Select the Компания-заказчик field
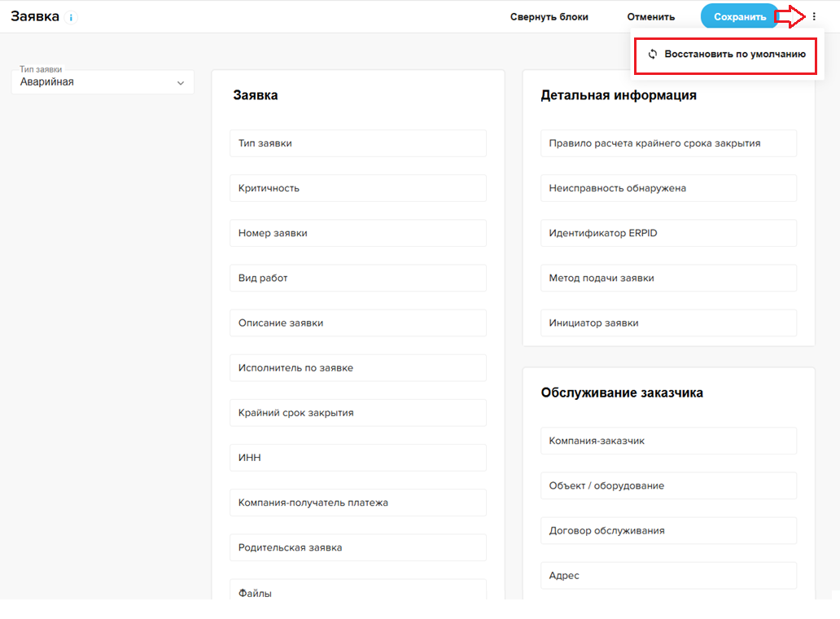 click(x=667, y=441)
